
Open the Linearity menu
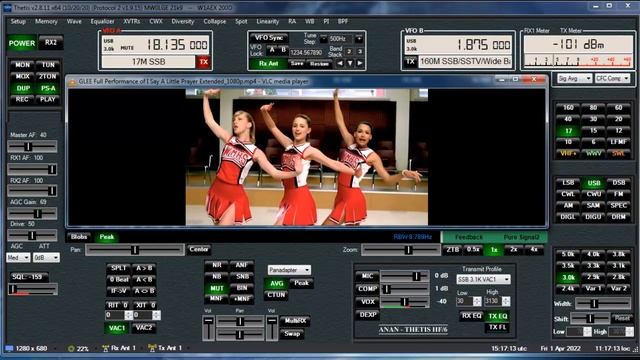[267, 21]
